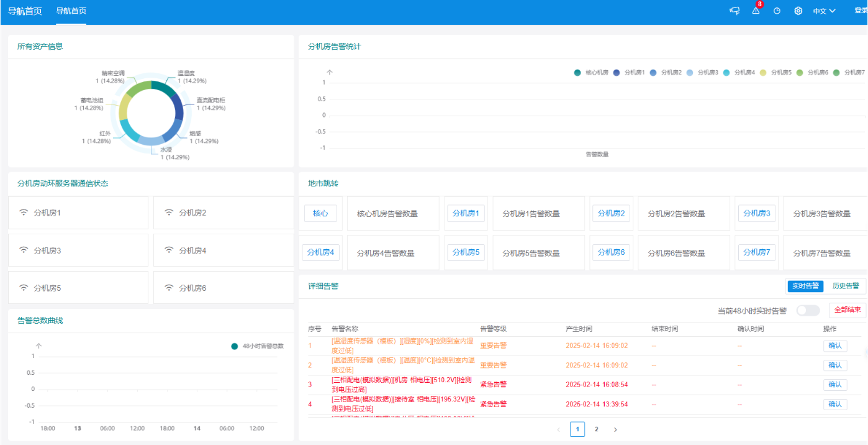Screen dimensions: 868x445
Task: Jump to 分机房7 button
Action: (x=756, y=252)
